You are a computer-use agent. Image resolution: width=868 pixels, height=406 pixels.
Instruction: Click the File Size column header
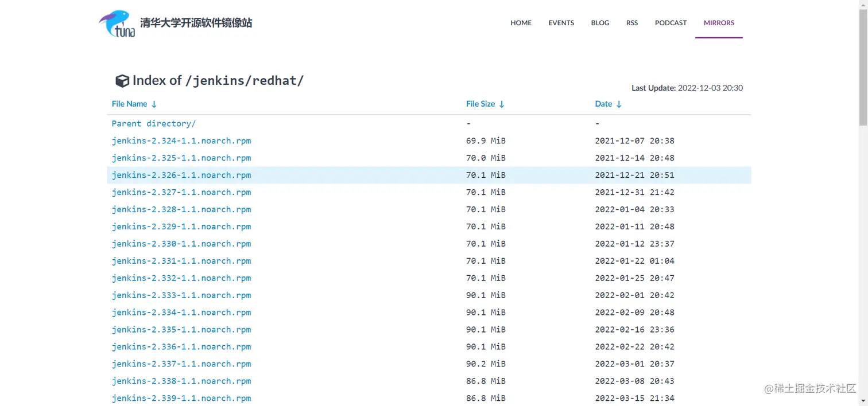click(480, 104)
